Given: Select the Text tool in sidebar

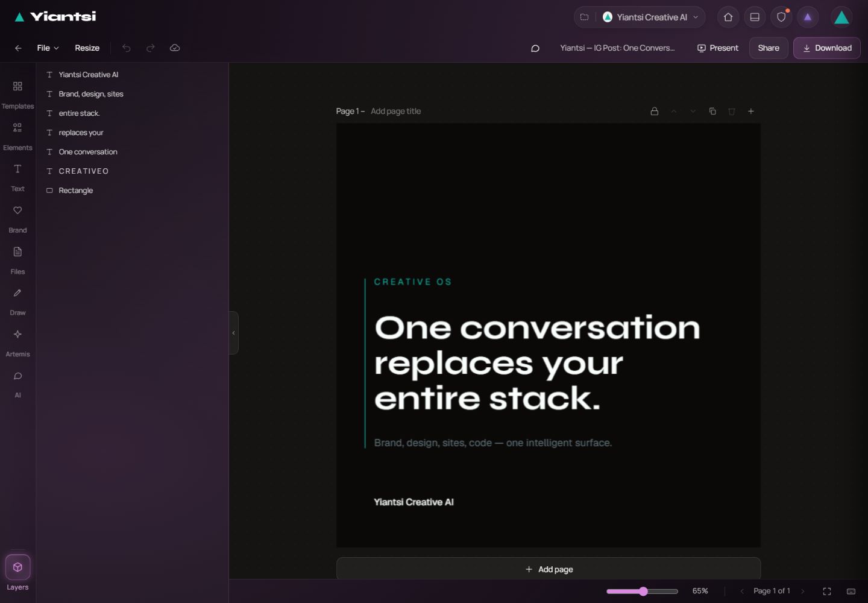Looking at the screenshot, I should coord(17,177).
